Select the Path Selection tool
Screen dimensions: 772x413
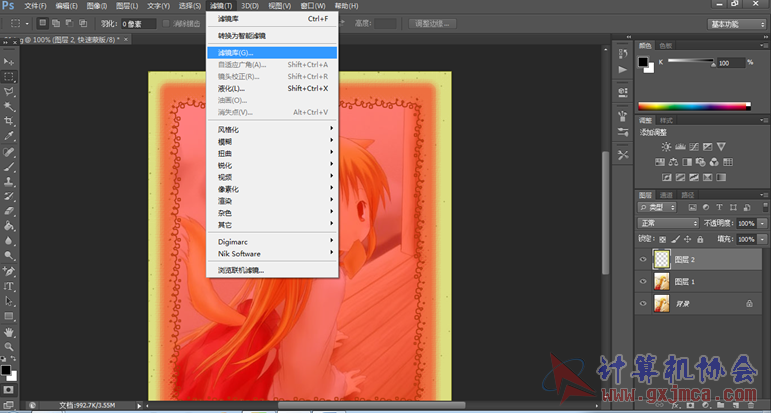pos(9,301)
